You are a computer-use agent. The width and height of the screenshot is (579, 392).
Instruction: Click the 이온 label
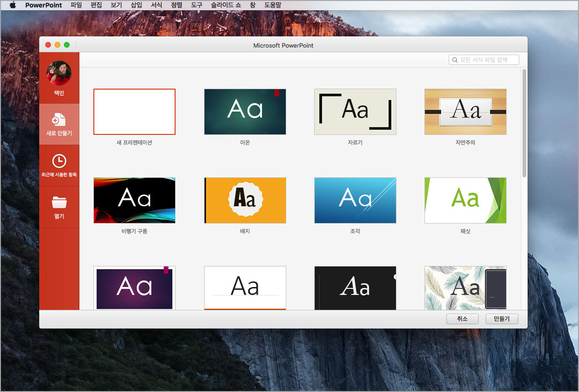[x=245, y=143]
